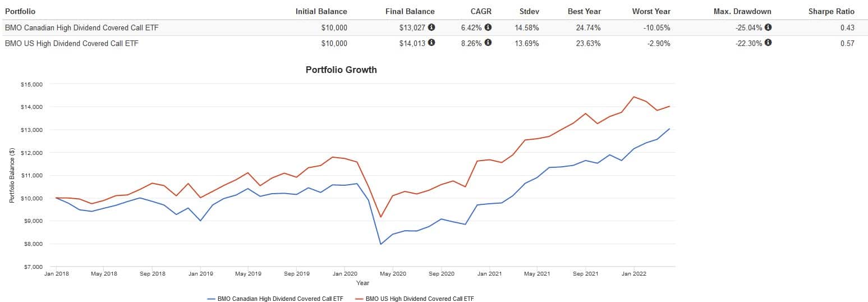The width and height of the screenshot is (868, 302).
Task: Click the CAGR column header
Action: 480,11
